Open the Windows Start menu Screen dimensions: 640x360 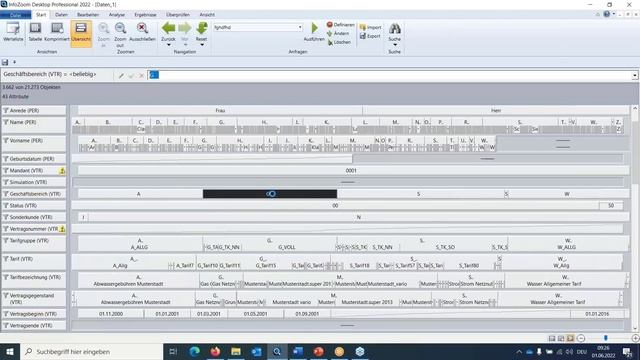tap(10, 351)
